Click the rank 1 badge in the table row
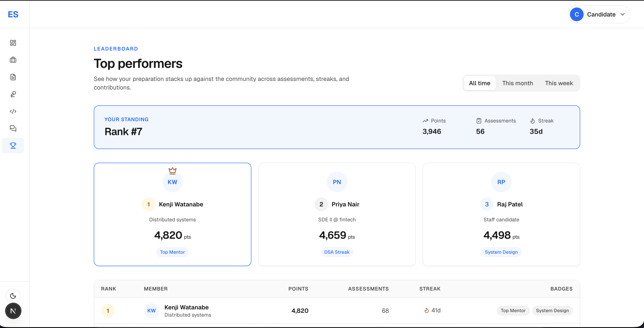 click(x=108, y=311)
